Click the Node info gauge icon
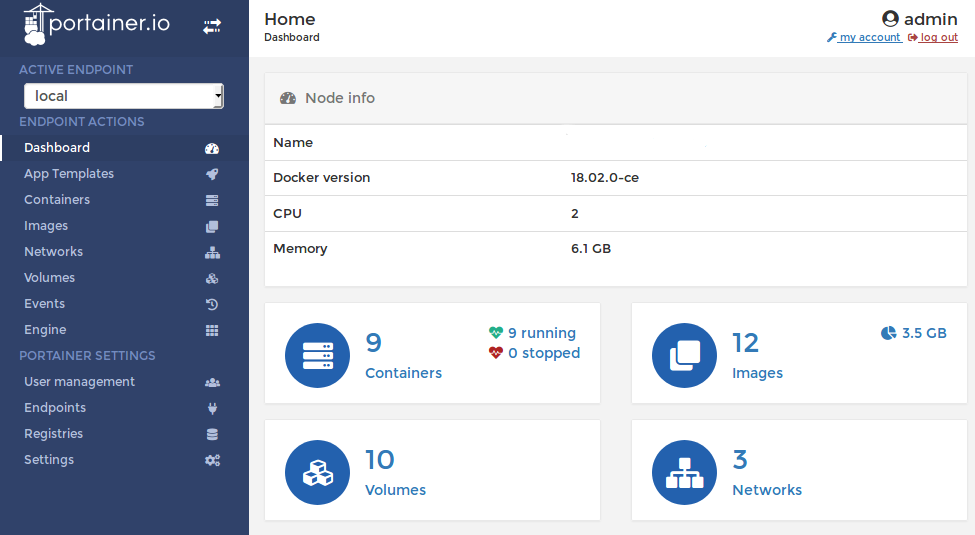Viewport: 975px width, 535px height. (x=288, y=98)
